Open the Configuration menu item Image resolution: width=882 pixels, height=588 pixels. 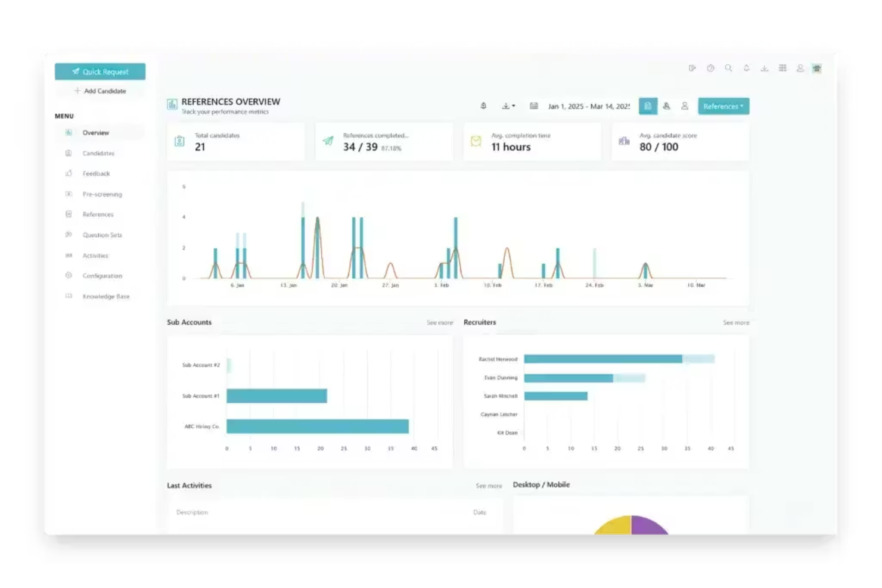pos(102,276)
